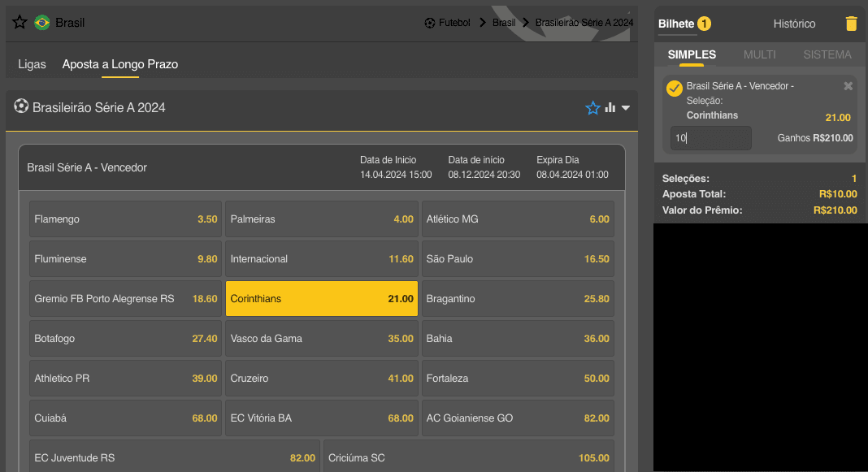Image resolution: width=868 pixels, height=472 pixels.
Task: Click the stake amount input field
Action: 711,138
